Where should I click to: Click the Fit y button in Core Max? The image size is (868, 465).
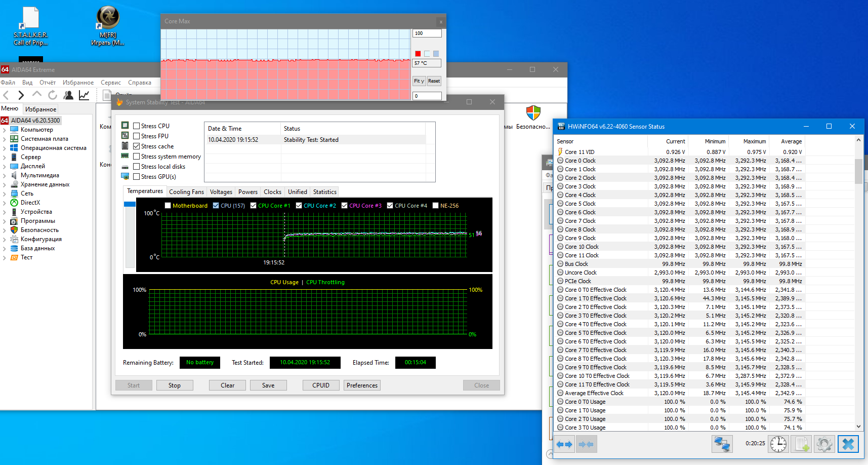pyautogui.click(x=419, y=81)
